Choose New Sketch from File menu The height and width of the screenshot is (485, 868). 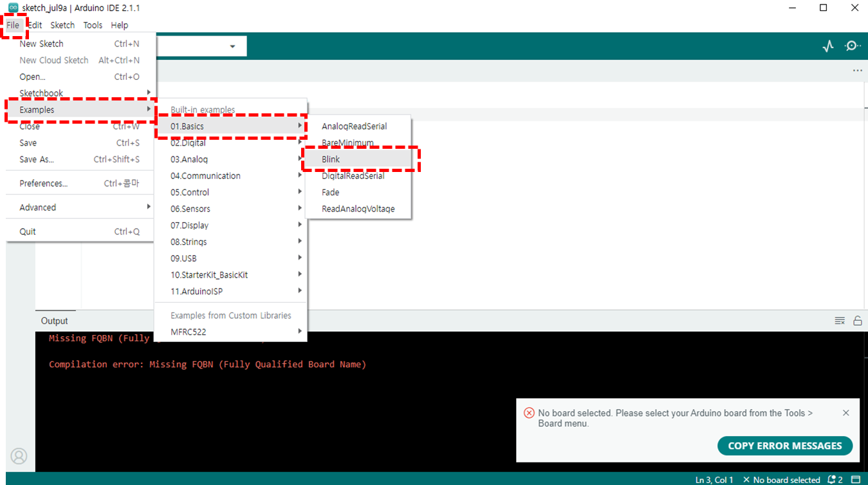click(x=80, y=44)
